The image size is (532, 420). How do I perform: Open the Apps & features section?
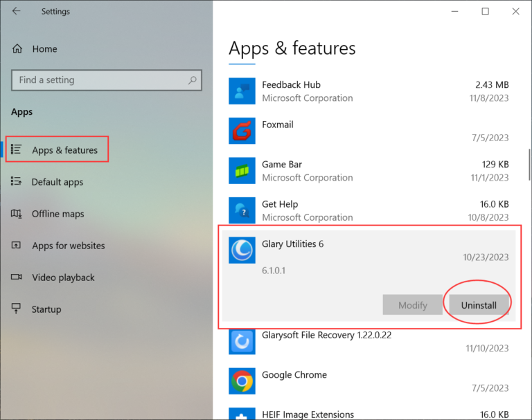64,150
